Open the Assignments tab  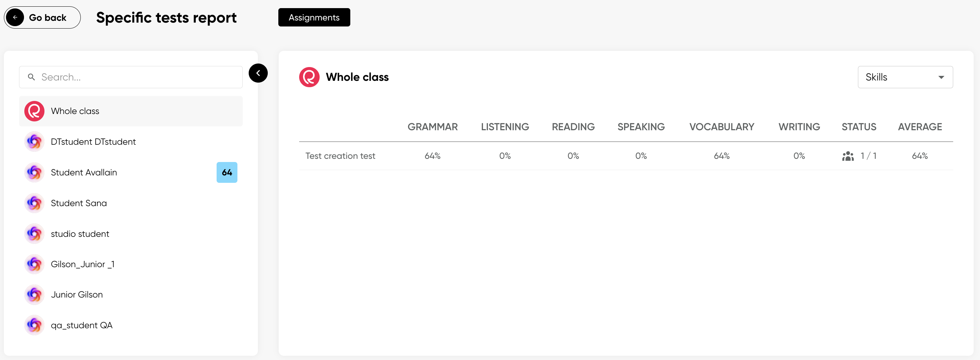click(314, 18)
